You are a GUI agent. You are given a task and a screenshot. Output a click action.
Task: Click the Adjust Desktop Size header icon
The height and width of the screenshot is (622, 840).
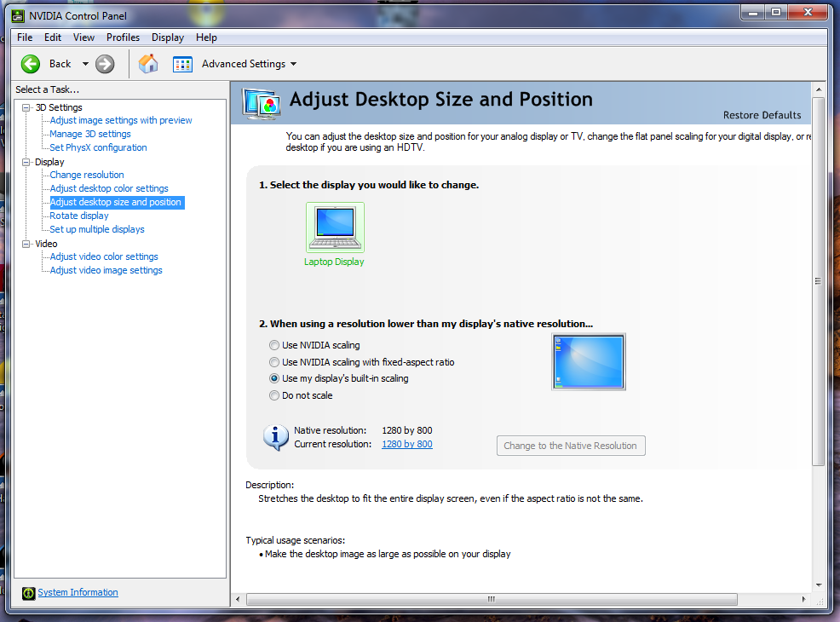(262, 103)
